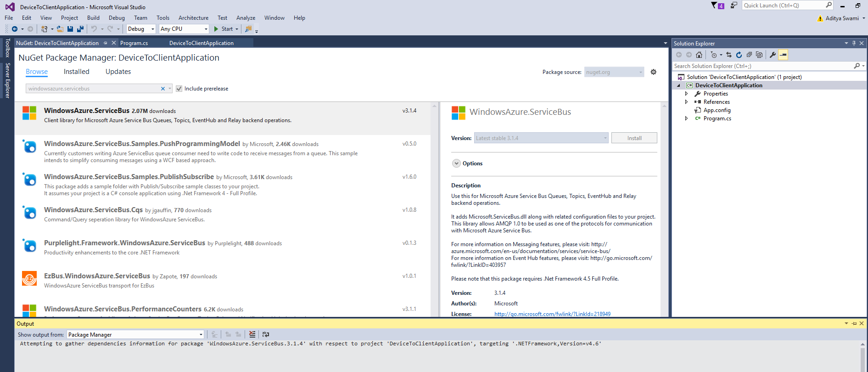This screenshot has width=868, height=372.
Task: Save the current file with the floppy icon
Action: 70,29
